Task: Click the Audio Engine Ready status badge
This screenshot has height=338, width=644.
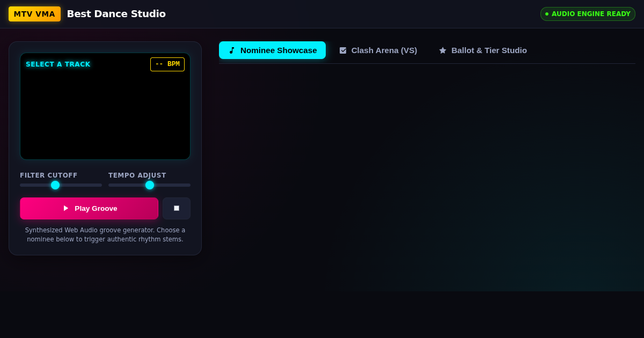Action: [588, 14]
